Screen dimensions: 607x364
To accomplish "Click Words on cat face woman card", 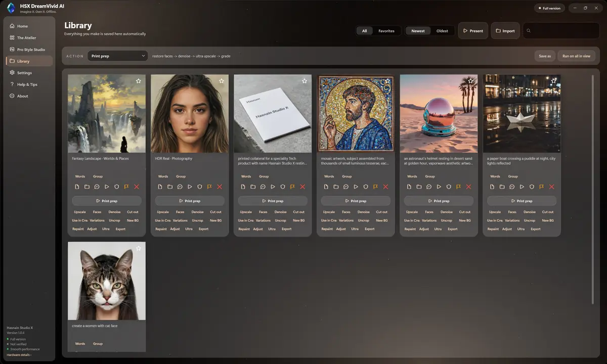I will click(x=80, y=344).
